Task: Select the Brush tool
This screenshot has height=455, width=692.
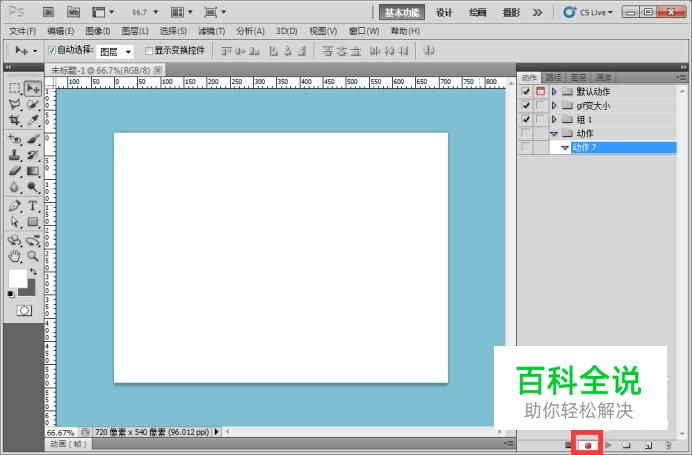Action: click(33, 139)
